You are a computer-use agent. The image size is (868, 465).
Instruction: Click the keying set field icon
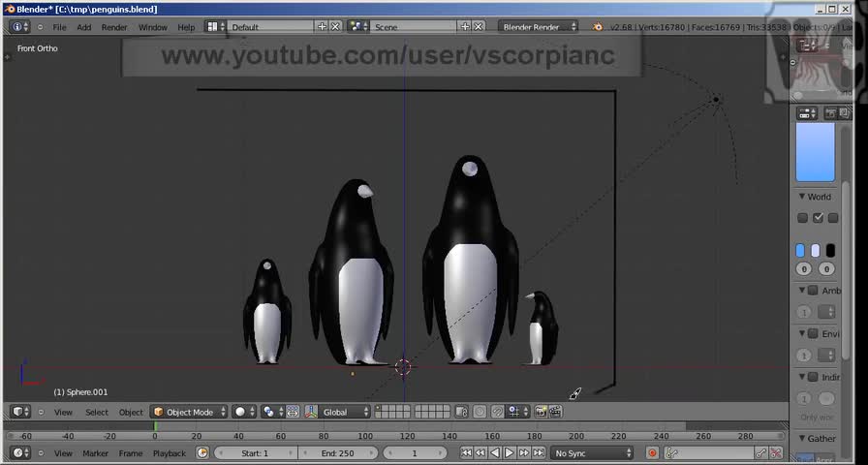pyautogui.click(x=672, y=452)
